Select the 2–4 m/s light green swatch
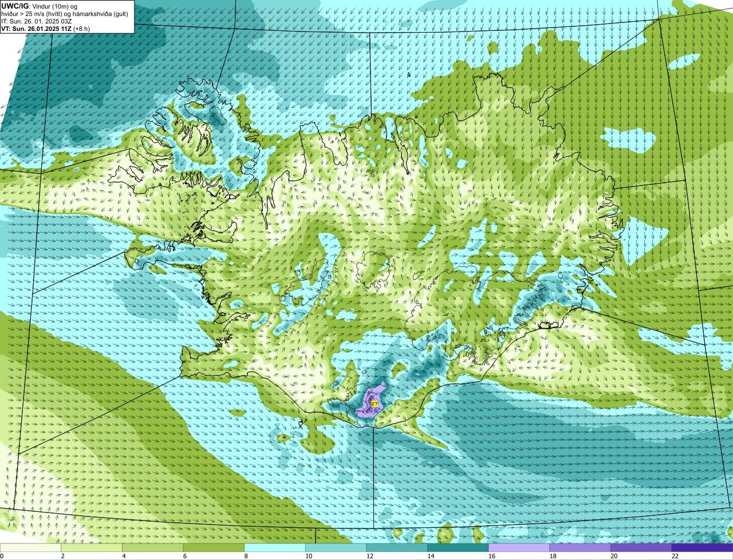This screenshot has height=560, width=733. [x=92, y=548]
